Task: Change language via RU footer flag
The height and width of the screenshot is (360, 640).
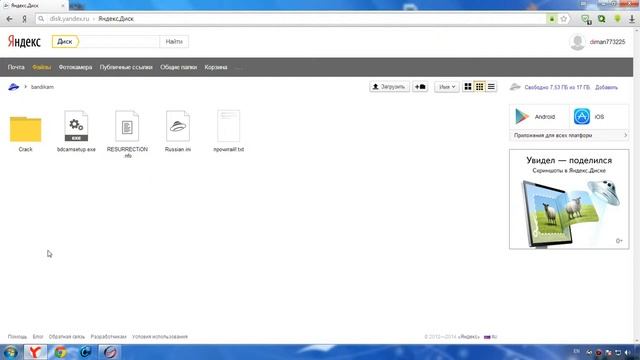Action: pyautogui.click(x=490, y=337)
